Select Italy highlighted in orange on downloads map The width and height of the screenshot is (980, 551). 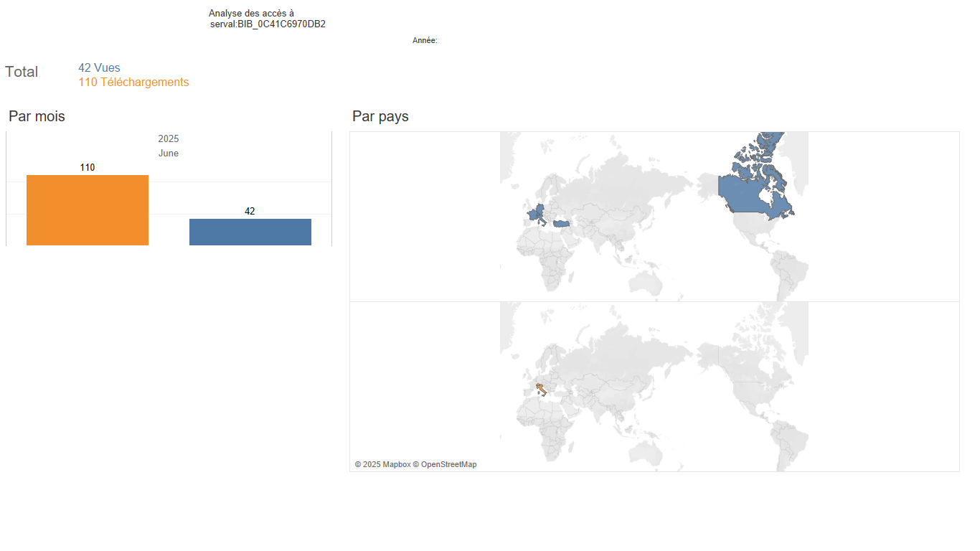tap(542, 390)
